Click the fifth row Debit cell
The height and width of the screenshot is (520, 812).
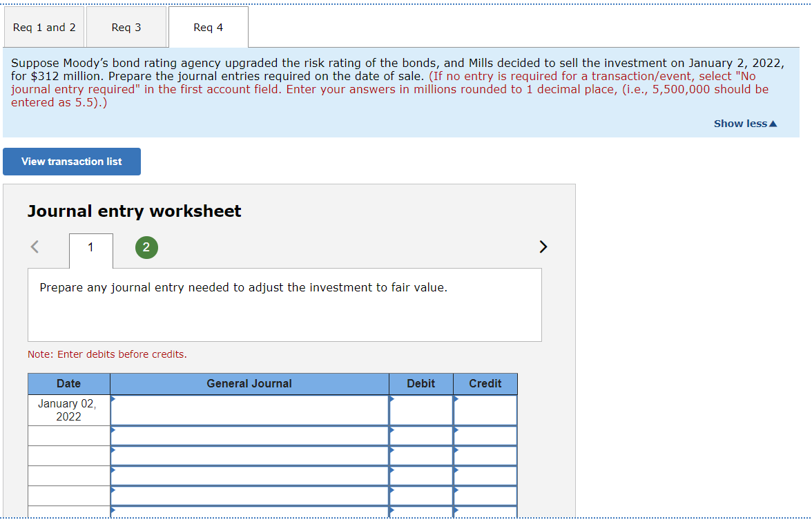[x=421, y=496]
